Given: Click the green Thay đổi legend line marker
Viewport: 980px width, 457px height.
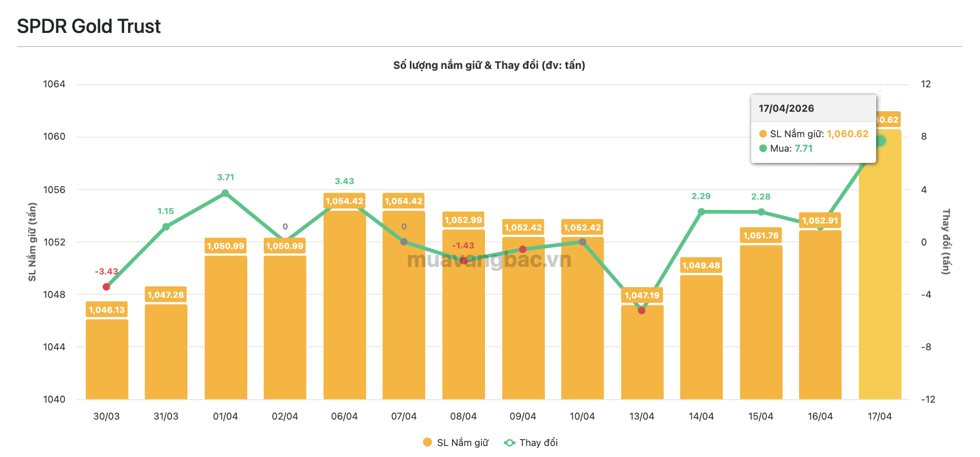Looking at the screenshot, I should [509, 443].
